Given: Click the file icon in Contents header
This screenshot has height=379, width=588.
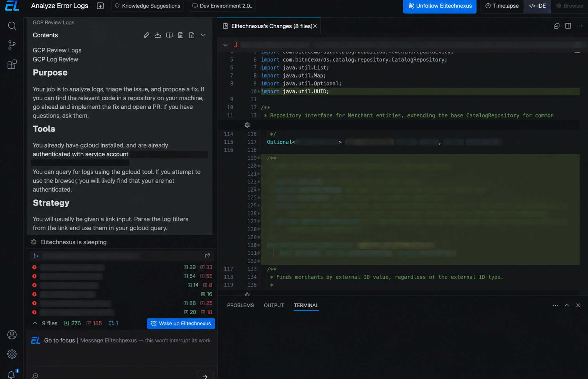Looking at the screenshot, I should tap(192, 35).
